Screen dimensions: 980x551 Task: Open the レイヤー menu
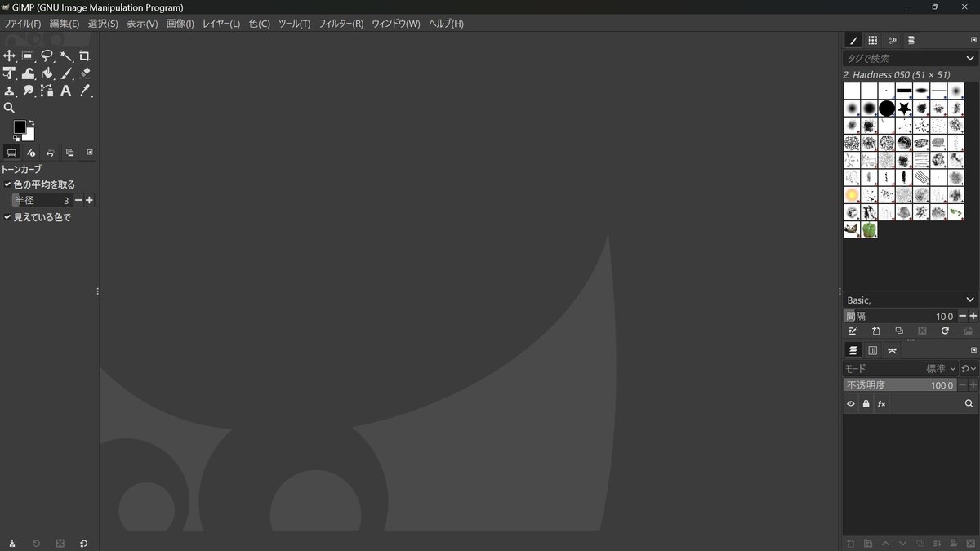click(x=220, y=24)
